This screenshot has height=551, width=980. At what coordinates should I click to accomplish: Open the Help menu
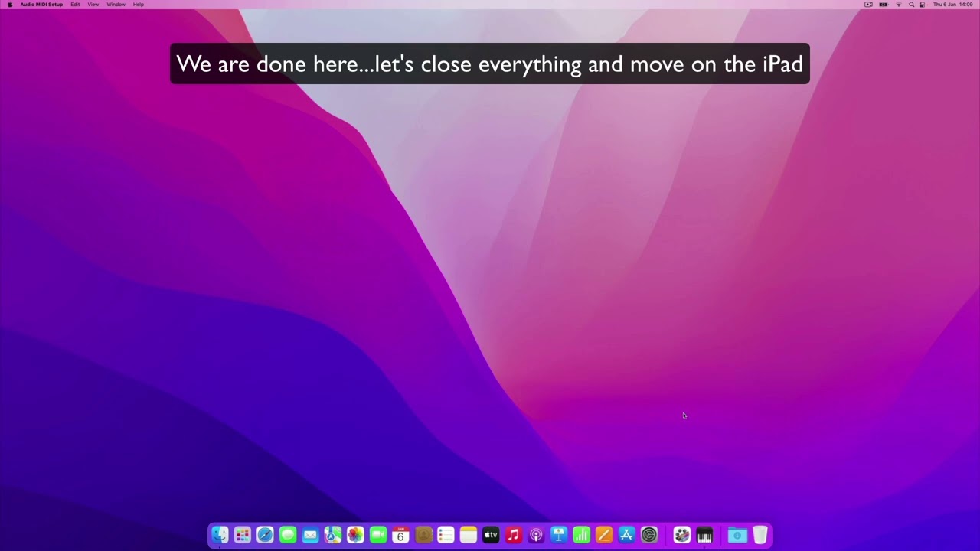pos(139,5)
